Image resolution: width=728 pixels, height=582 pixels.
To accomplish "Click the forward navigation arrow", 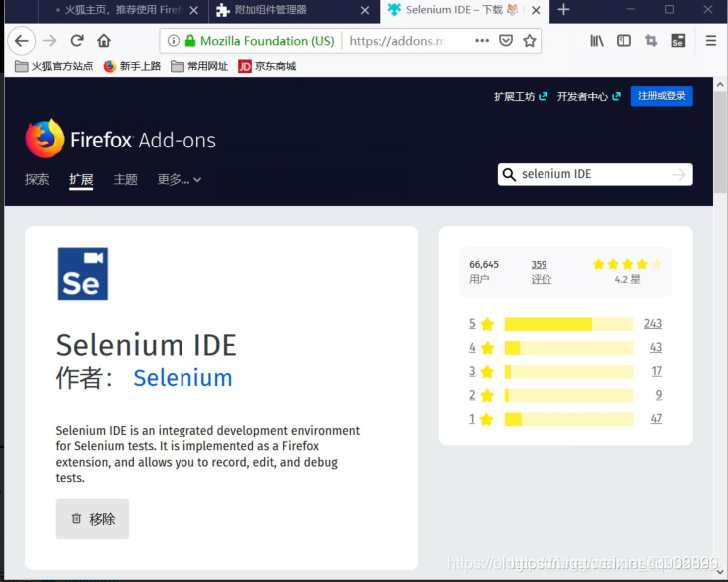I will pos(49,41).
